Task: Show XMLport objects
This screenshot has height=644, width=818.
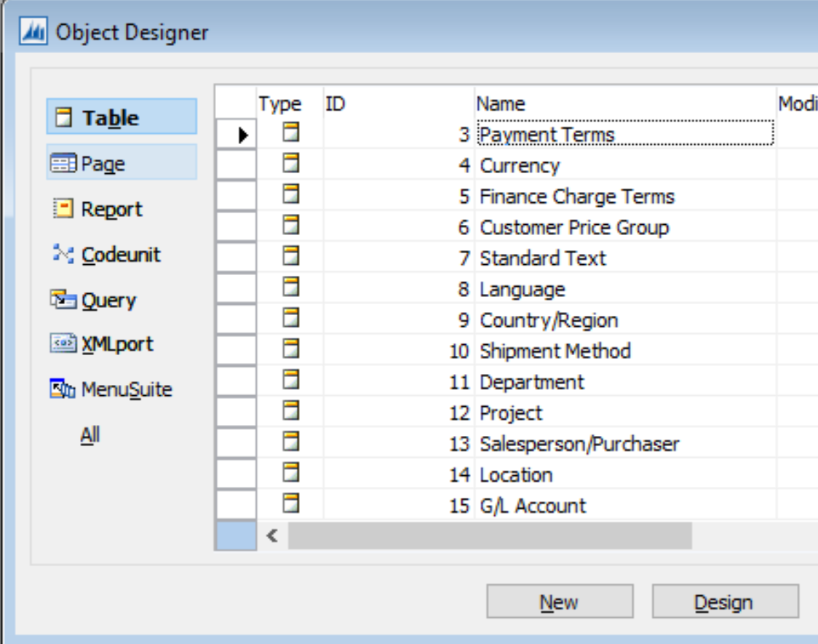Action: pyautogui.click(x=116, y=344)
